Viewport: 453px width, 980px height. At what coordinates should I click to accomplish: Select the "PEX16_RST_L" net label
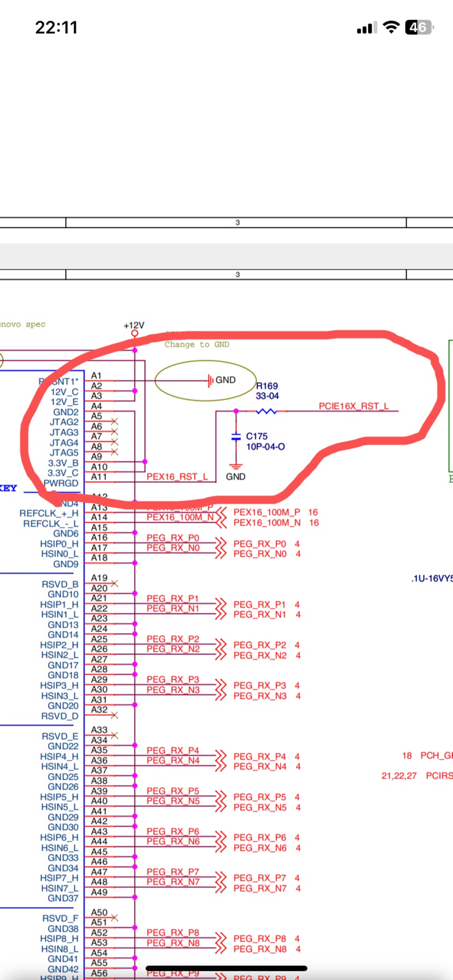pyautogui.click(x=177, y=477)
